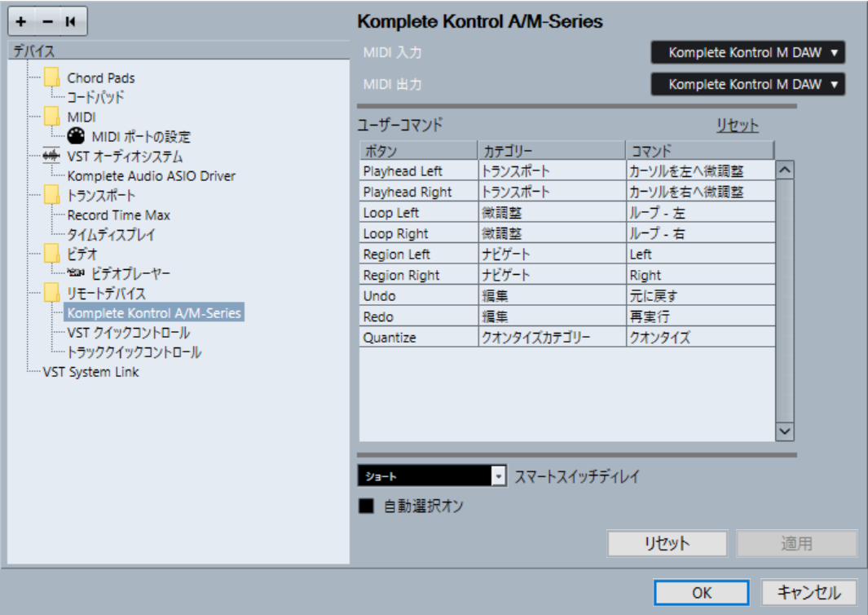
Task: Click the MIDI port setup connector icon
Action: coord(76,135)
